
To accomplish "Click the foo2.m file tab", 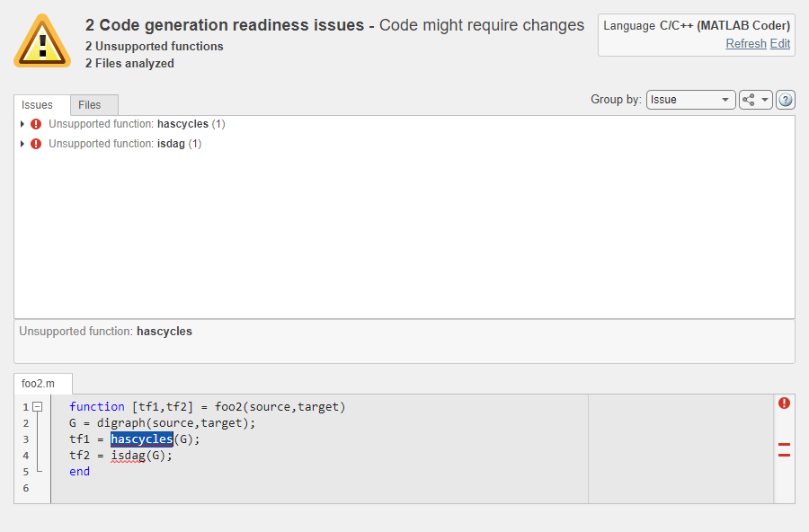I will pos(41,383).
